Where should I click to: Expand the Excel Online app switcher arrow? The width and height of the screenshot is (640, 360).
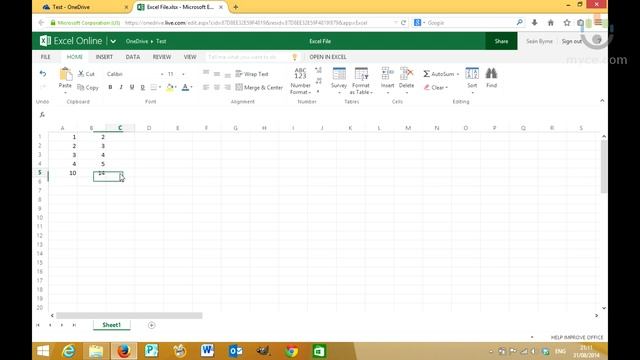[113, 41]
